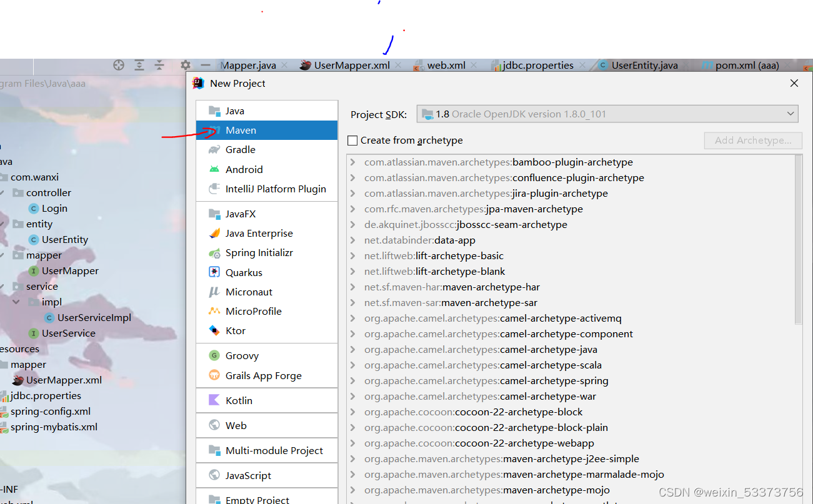Click the Ktor icon

click(x=214, y=330)
